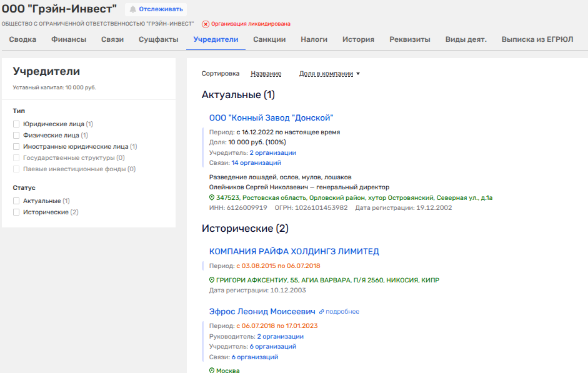Open the Доля в компании sort dropdown
Viewport: 588px width, 373px height.
click(330, 74)
